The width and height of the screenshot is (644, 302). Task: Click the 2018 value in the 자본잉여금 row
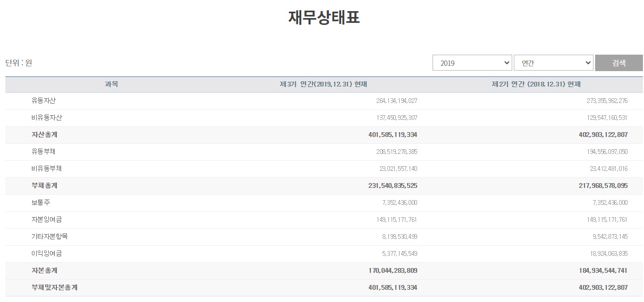coord(607,220)
